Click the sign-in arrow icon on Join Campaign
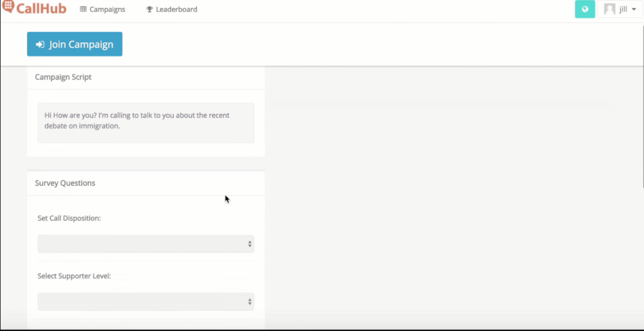644x331 pixels. (x=40, y=45)
